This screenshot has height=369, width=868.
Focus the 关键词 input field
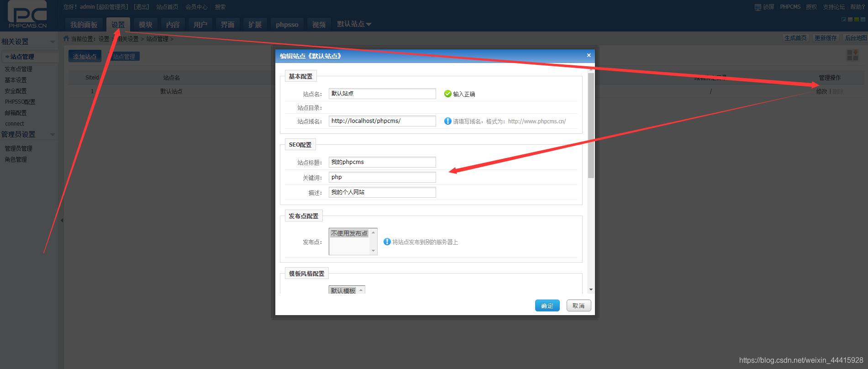(382, 177)
